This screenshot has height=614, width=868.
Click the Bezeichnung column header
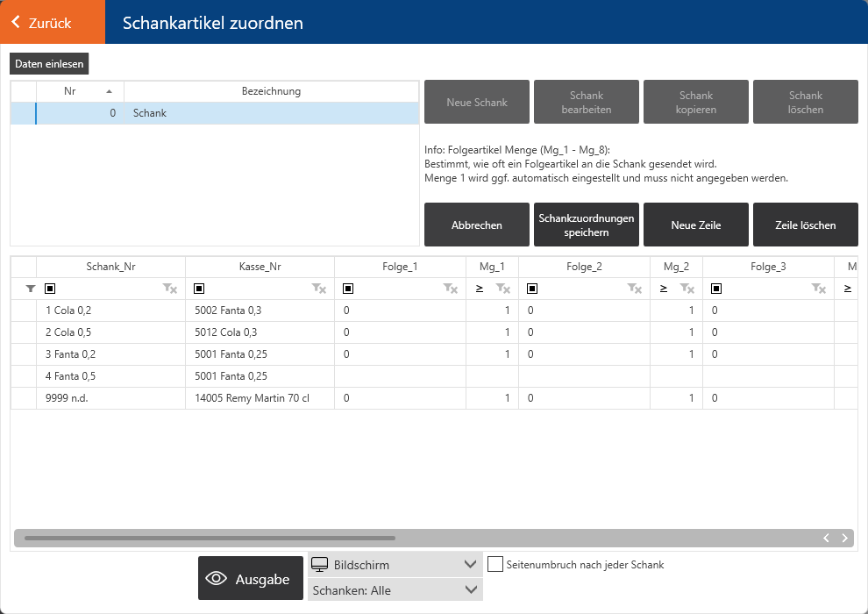[x=271, y=91]
